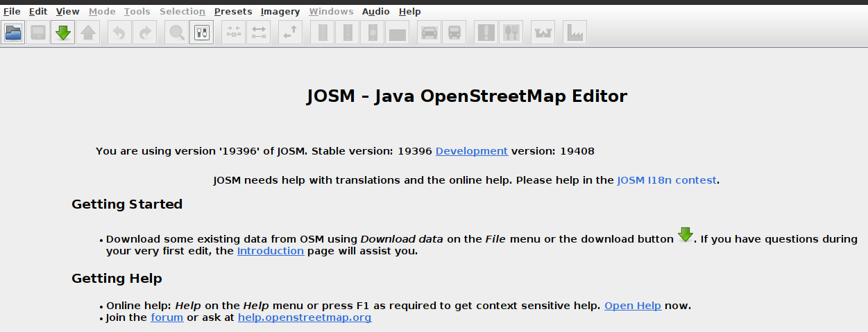Open the Preferences toggle-switch icon
This screenshot has width=868, height=332.
202,33
